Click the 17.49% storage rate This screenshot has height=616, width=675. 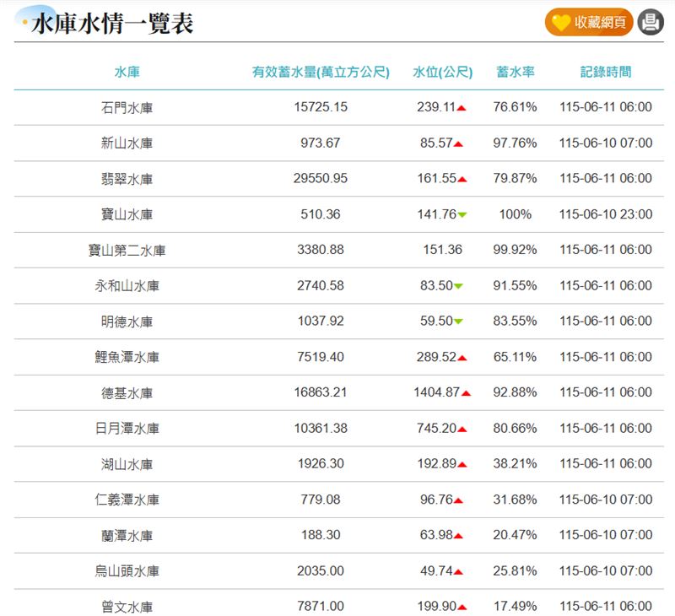tap(515, 606)
